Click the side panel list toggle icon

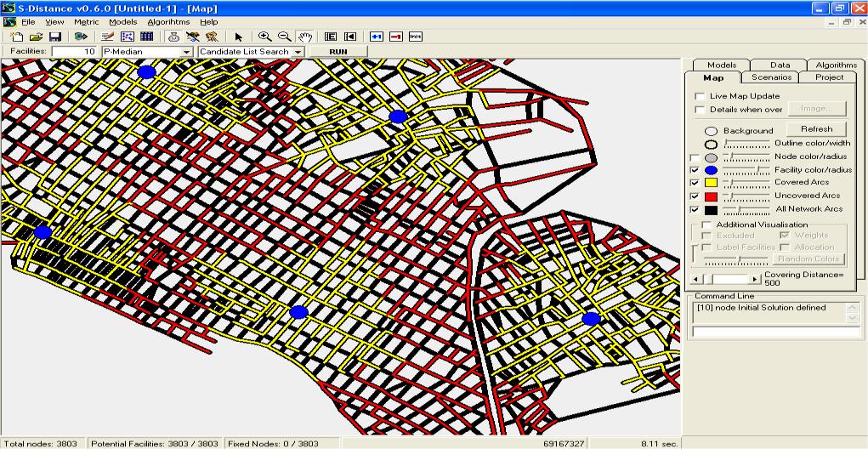pos(331,37)
